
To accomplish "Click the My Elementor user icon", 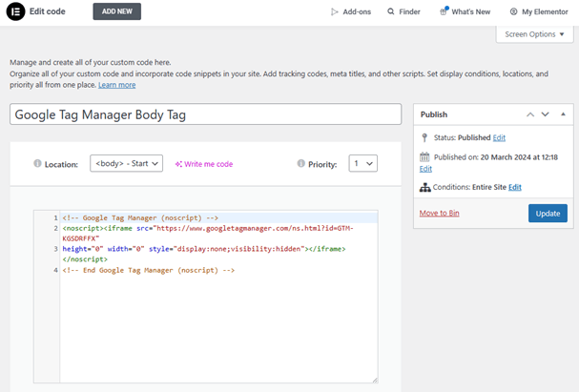I will tap(513, 11).
